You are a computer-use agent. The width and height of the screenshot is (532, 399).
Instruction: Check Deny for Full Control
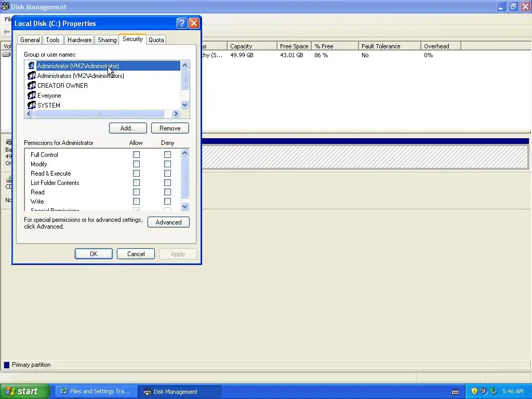(x=167, y=155)
